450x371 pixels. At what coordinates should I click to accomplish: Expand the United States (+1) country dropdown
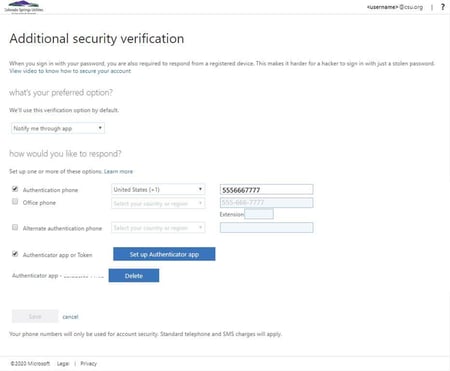click(x=158, y=189)
